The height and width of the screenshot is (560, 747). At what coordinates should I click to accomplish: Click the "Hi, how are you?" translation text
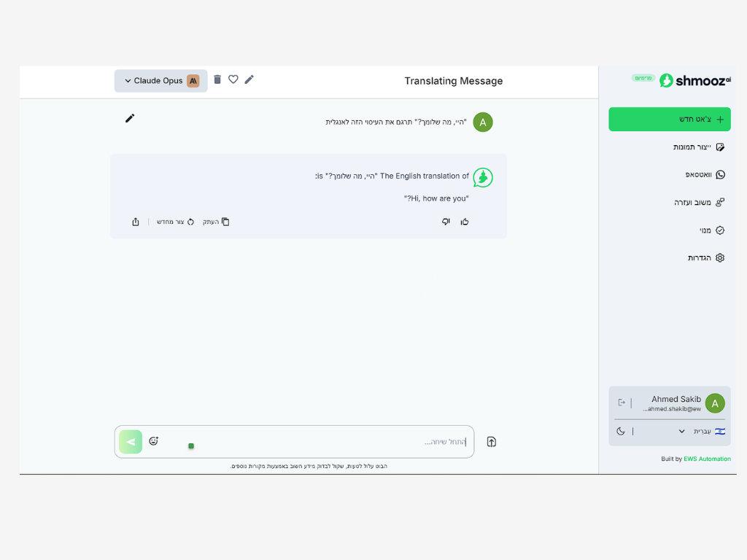(436, 198)
